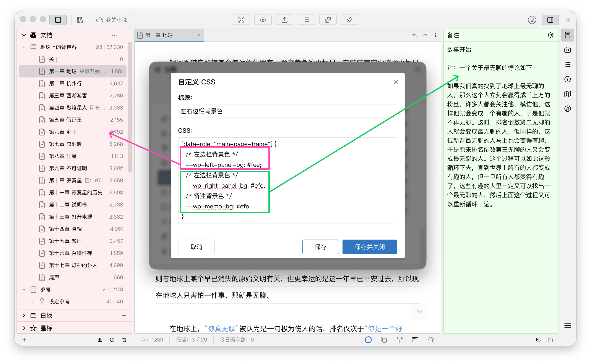Select 第二章 杭州行 in document tree
The image size is (591, 364).
click(x=73, y=84)
